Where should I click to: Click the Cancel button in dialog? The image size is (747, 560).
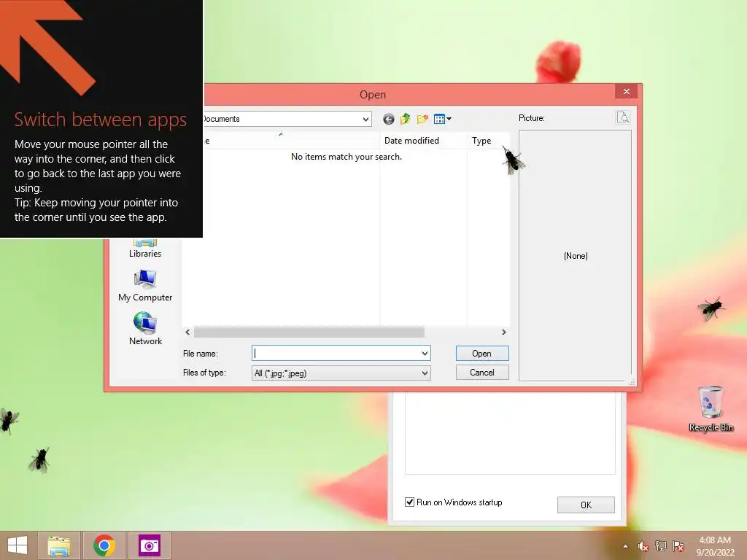482,373
